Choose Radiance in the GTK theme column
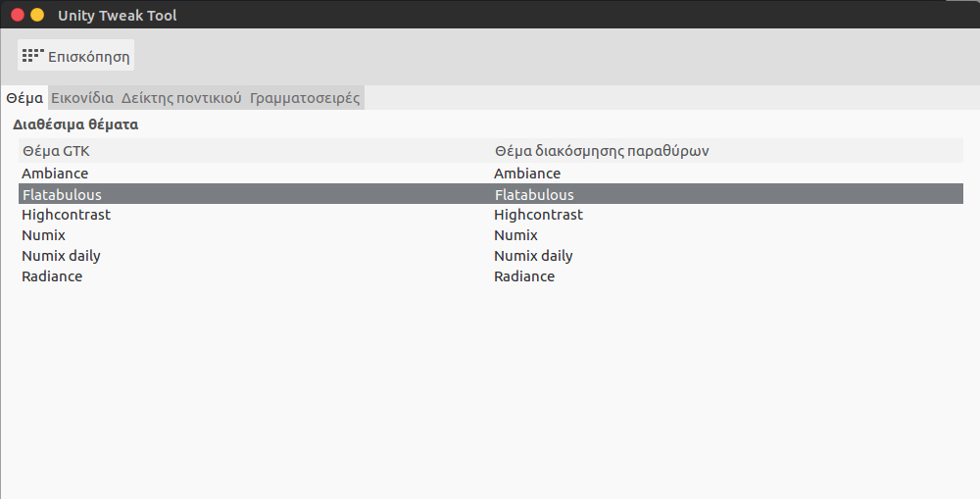This screenshot has width=980, height=499. pos(52,276)
